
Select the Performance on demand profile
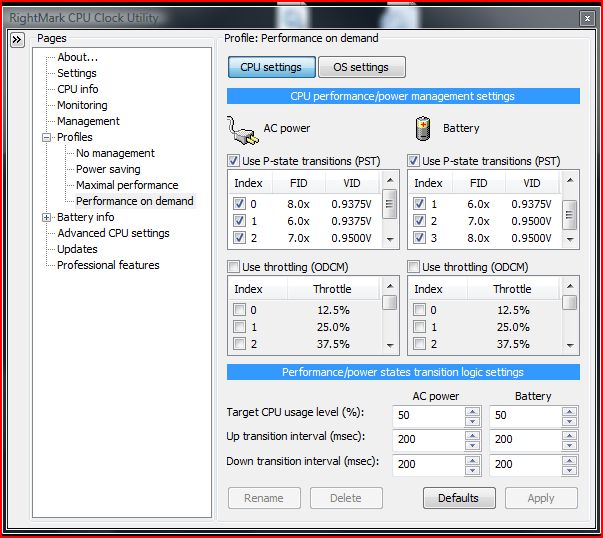135,201
